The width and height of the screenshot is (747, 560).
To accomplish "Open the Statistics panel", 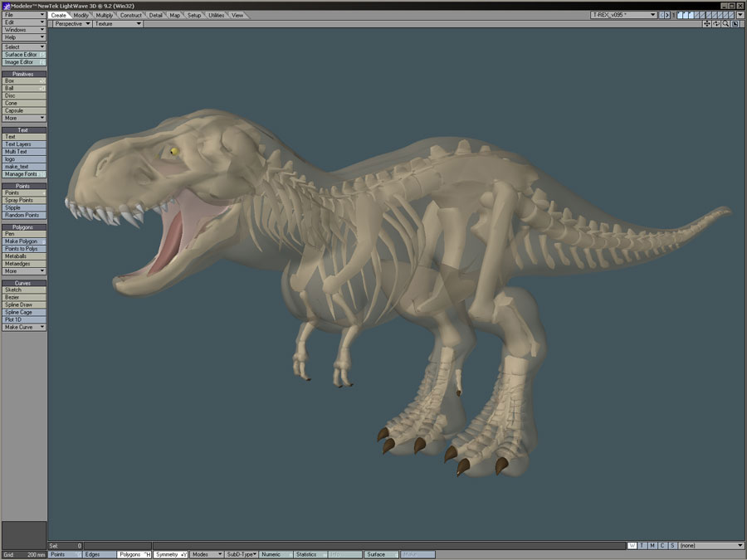I will click(x=310, y=554).
